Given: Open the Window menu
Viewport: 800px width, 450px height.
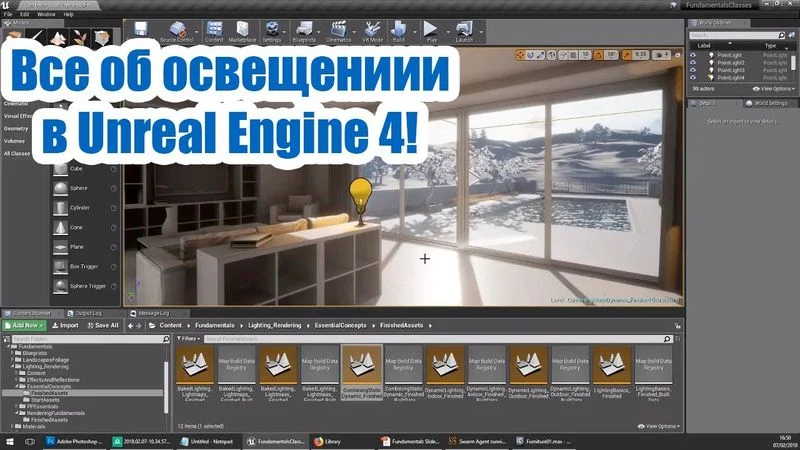Looking at the screenshot, I should point(44,14).
